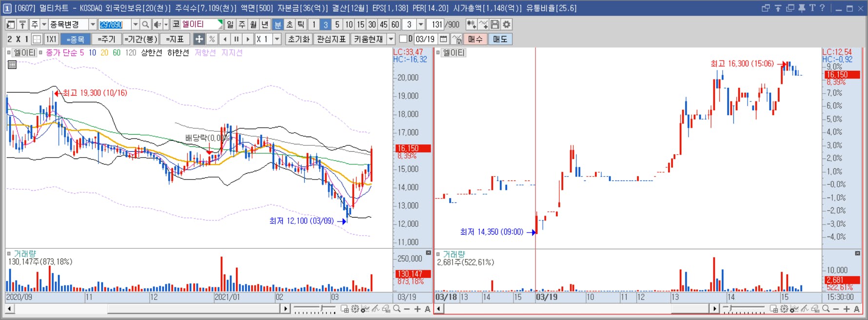Click the line-drawing tool icon beside save
868x320 pixels.
pyautogui.click(x=483, y=24)
